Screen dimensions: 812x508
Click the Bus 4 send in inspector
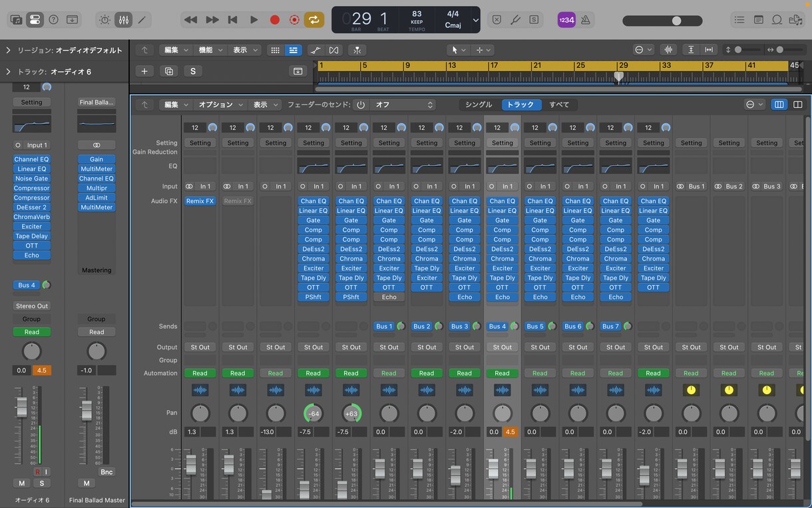click(27, 285)
